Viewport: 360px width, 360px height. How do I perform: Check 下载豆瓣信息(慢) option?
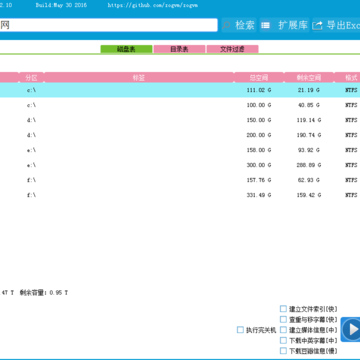point(283,351)
